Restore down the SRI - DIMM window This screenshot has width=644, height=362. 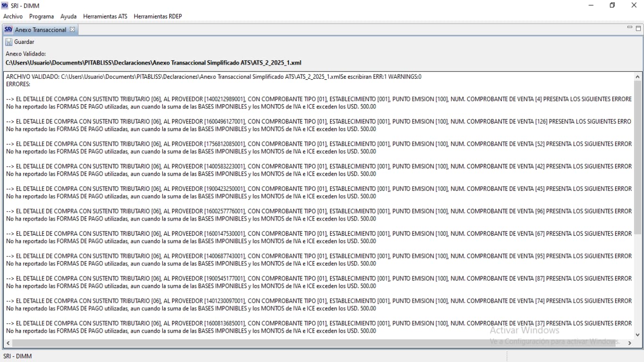(612, 5)
